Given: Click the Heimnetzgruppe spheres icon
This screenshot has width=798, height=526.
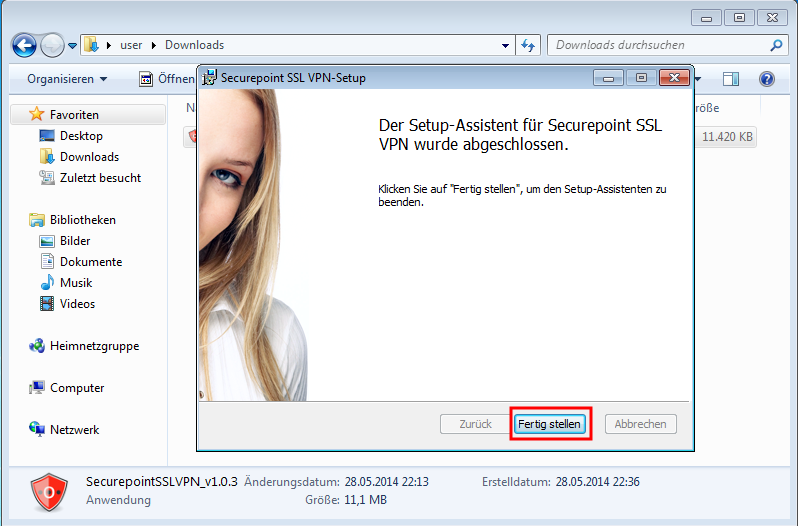Looking at the screenshot, I should [x=37, y=346].
